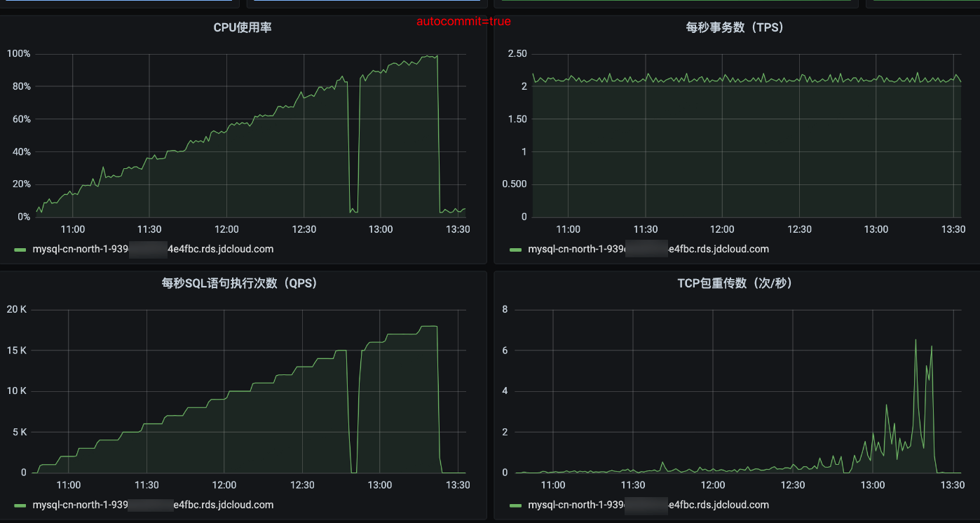
Task: Open the 每秒SQL语句执行次数（QPS） panel title menu
Action: 240,283
